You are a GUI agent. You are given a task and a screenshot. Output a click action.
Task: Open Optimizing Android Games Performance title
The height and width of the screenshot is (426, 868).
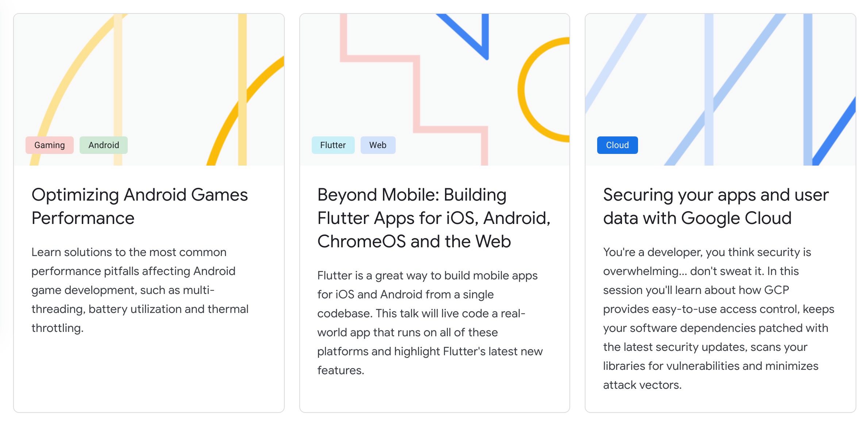[x=139, y=206]
